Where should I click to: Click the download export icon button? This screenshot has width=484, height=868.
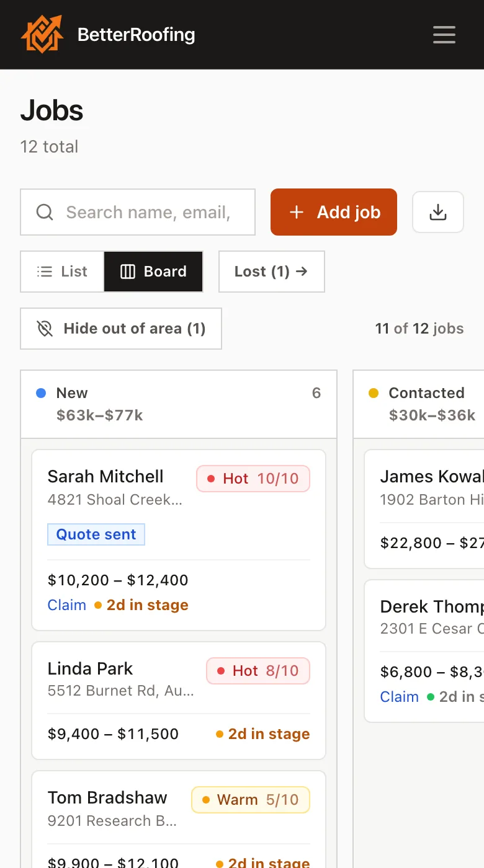438,212
